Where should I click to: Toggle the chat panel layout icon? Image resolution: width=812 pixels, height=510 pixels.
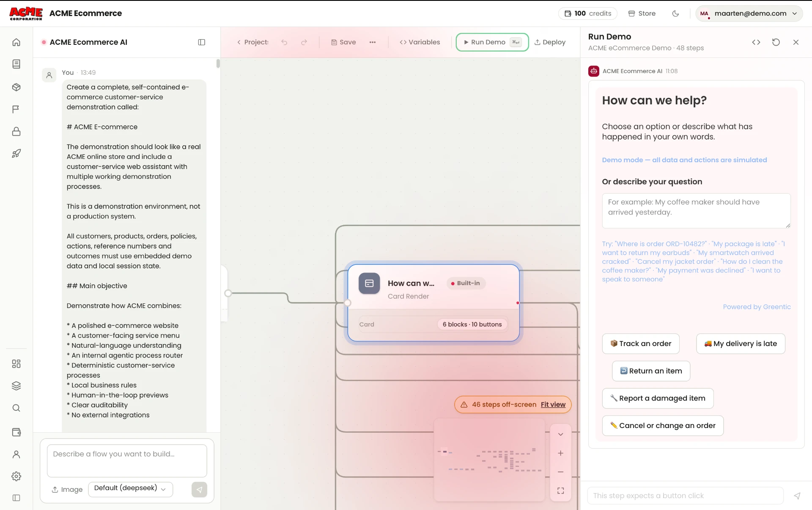(x=202, y=42)
